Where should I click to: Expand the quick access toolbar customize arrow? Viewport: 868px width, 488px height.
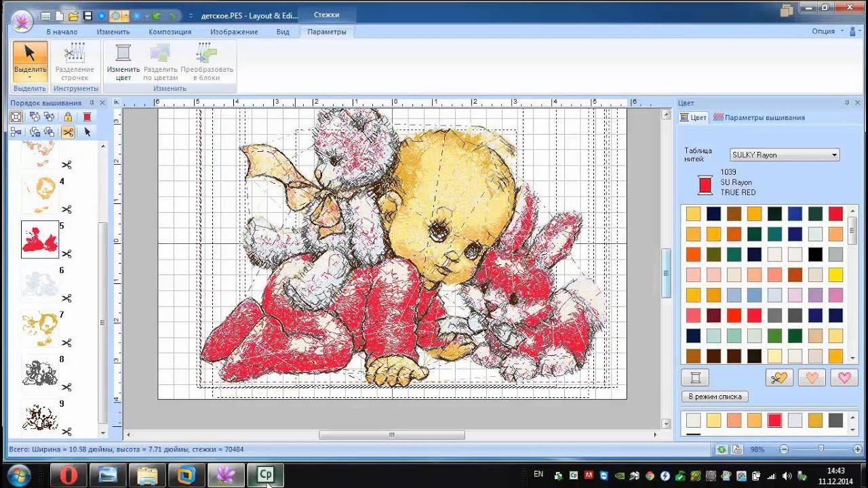[191, 16]
